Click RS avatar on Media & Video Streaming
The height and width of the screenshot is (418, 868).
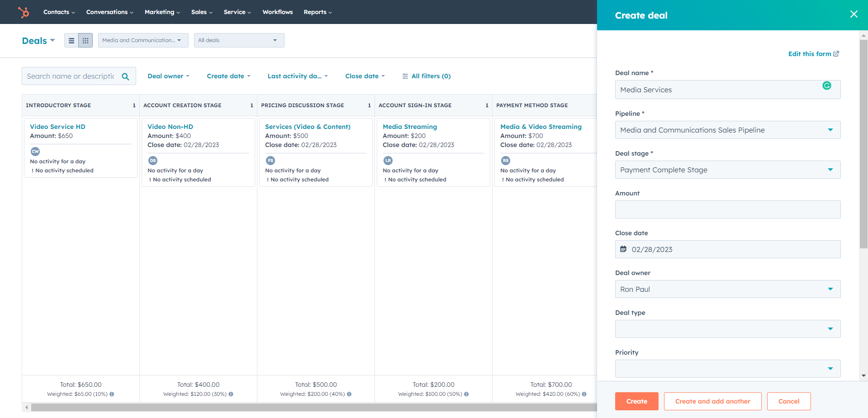click(506, 161)
